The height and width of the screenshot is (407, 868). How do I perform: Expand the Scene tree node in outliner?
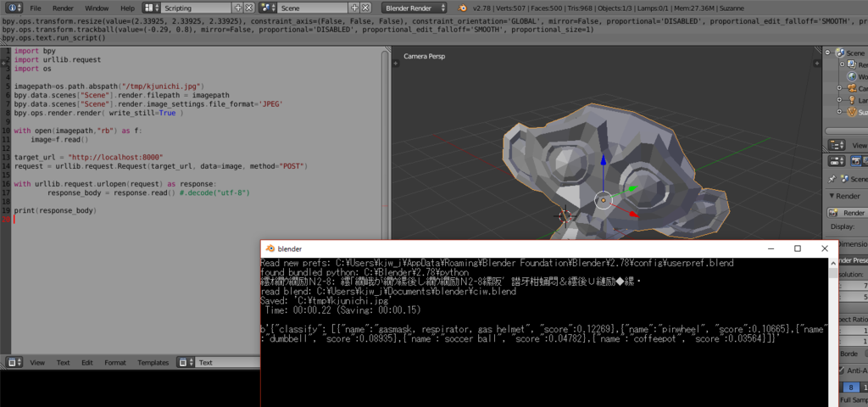(828, 53)
